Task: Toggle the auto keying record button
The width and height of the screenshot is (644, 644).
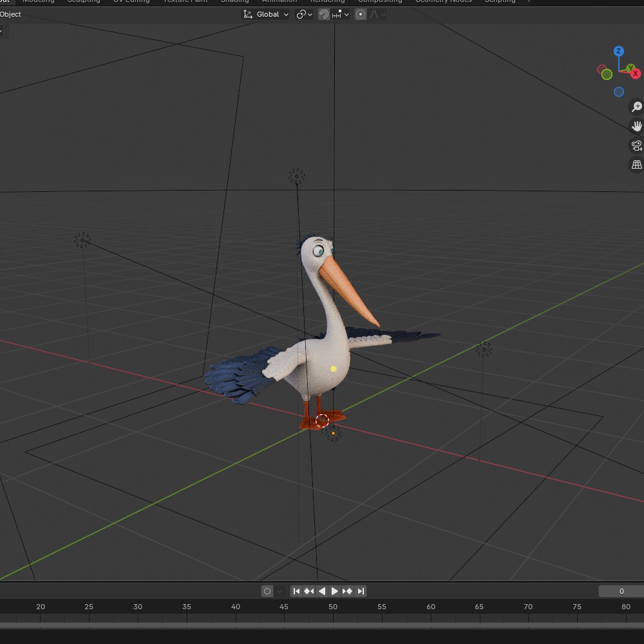Action: [x=267, y=591]
